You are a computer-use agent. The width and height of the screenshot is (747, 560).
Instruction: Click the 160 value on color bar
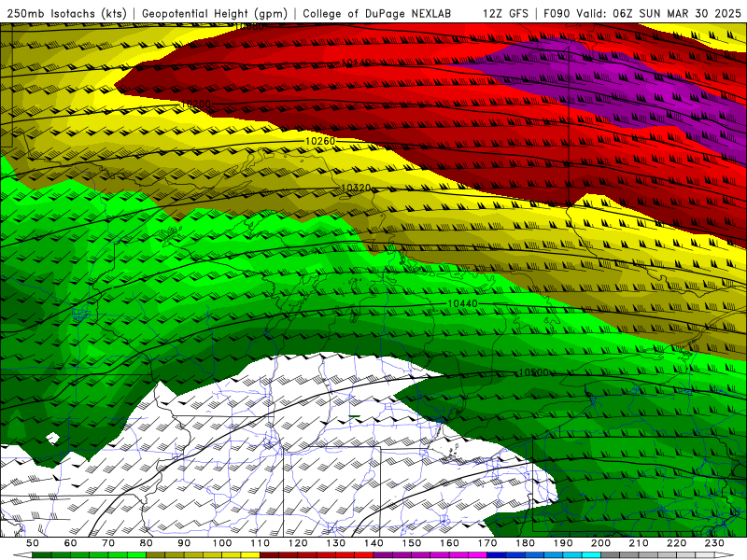pos(449,543)
